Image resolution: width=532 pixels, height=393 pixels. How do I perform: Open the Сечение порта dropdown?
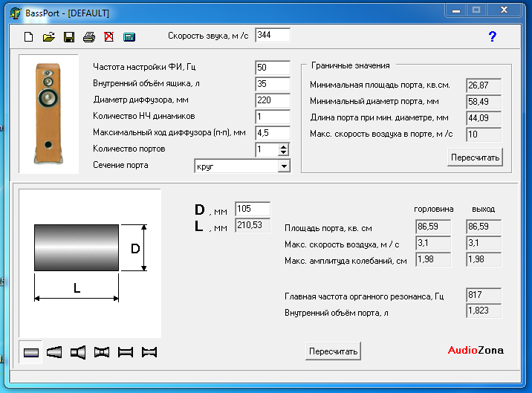[x=283, y=166]
